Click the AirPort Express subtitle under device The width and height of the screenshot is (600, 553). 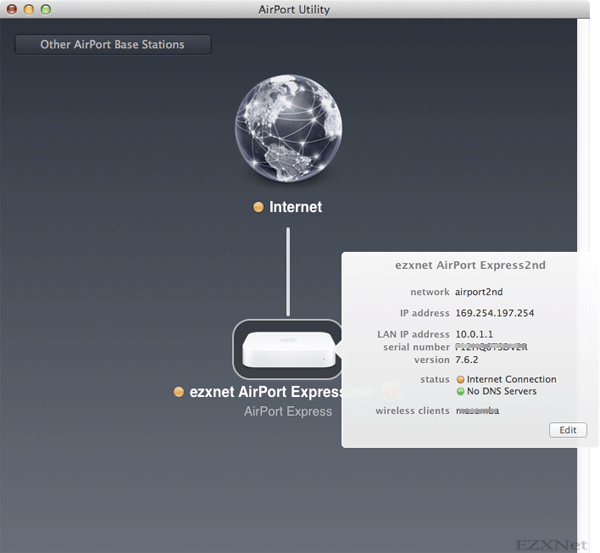[x=288, y=411]
